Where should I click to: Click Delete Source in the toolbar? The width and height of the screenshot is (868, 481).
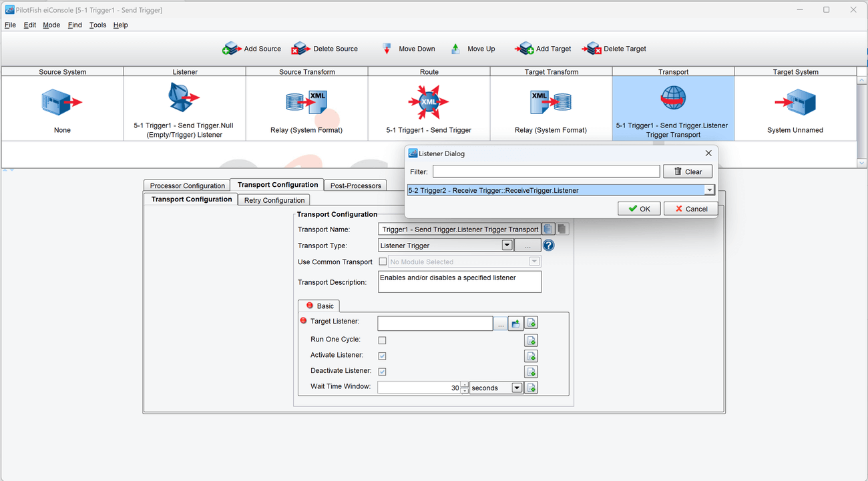[325, 49]
